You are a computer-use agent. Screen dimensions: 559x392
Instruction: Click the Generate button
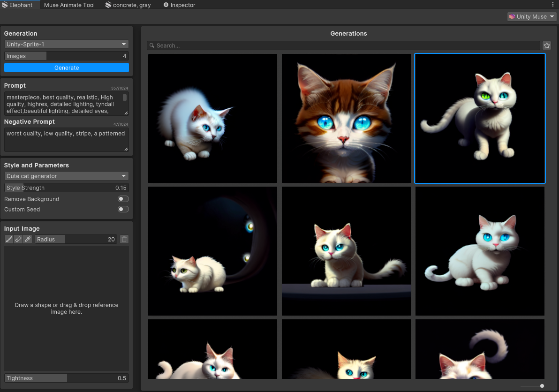click(66, 68)
